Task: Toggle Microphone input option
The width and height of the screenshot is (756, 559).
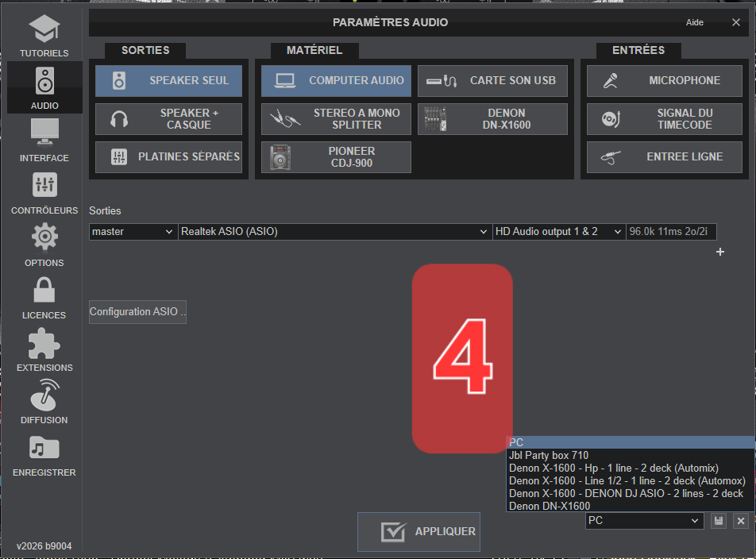Action: (664, 81)
